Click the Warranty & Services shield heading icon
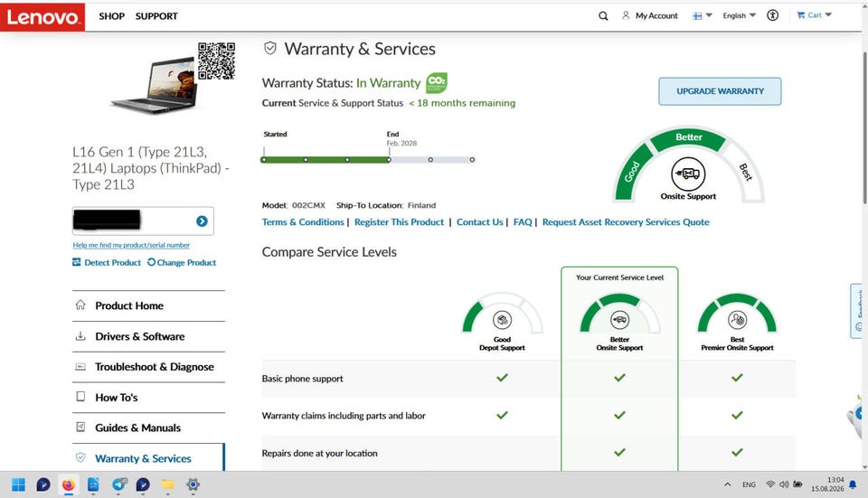Screen dimensions: 868x498 click(x=270, y=48)
